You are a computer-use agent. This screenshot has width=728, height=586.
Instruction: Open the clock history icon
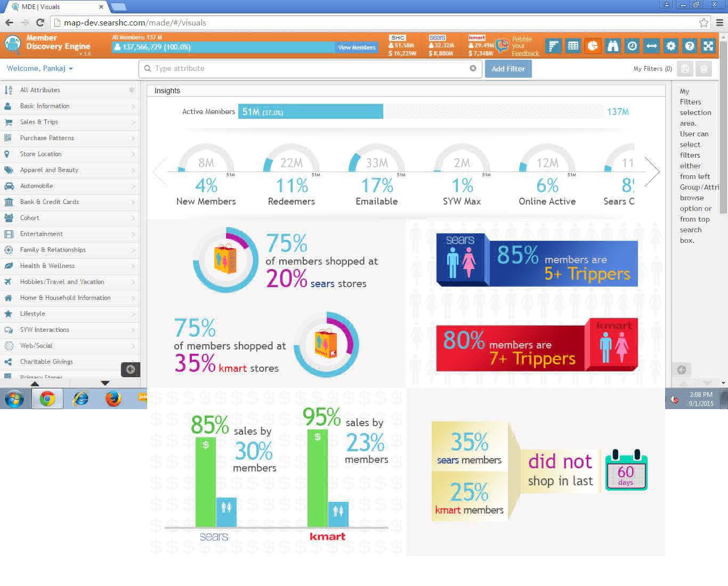(x=632, y=46)
